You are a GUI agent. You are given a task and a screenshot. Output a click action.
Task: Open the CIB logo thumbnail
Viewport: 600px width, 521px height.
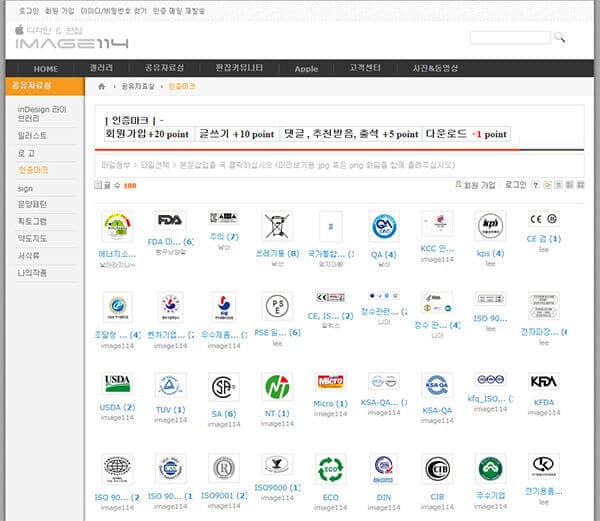[437, 469]
